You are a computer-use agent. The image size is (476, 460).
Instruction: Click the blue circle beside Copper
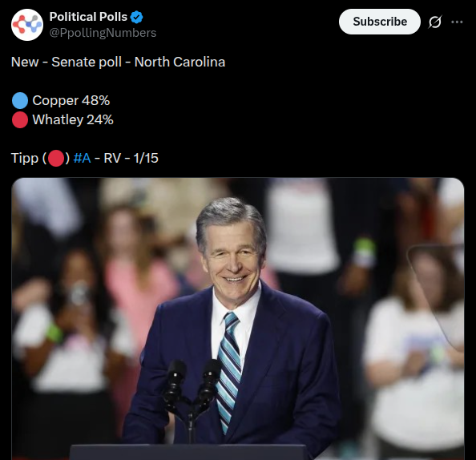click(20, 100)
